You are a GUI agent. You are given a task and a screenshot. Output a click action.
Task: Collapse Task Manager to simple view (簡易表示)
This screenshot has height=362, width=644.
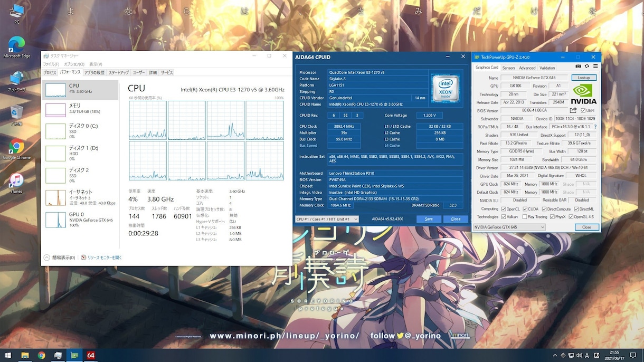click(x=60, y=258)
